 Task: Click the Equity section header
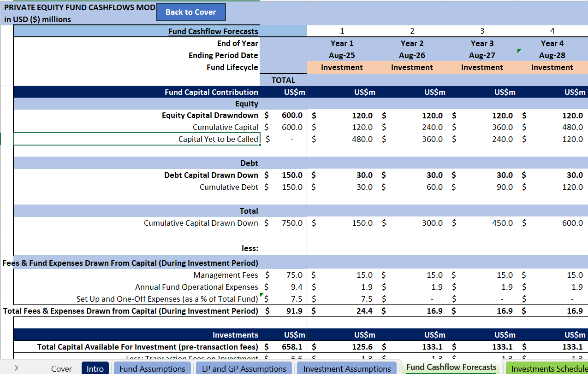tap(247, 104)
